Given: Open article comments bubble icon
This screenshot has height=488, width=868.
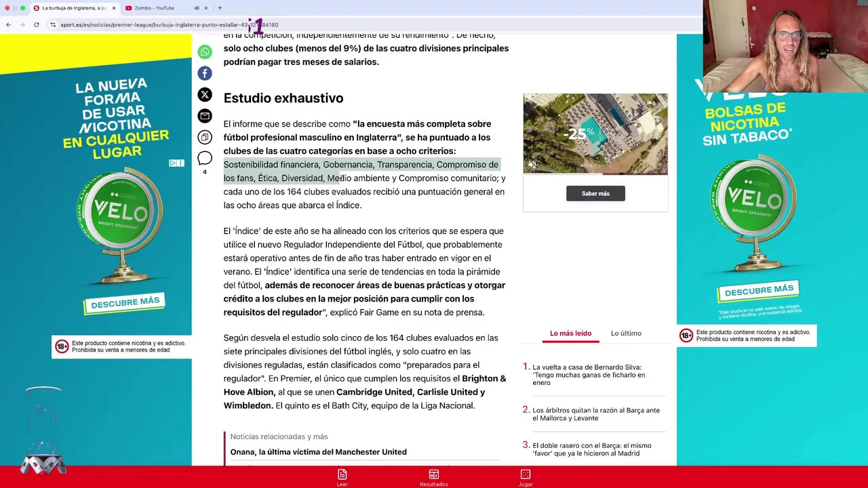Looking at the screenshot, I should (205, 159).
